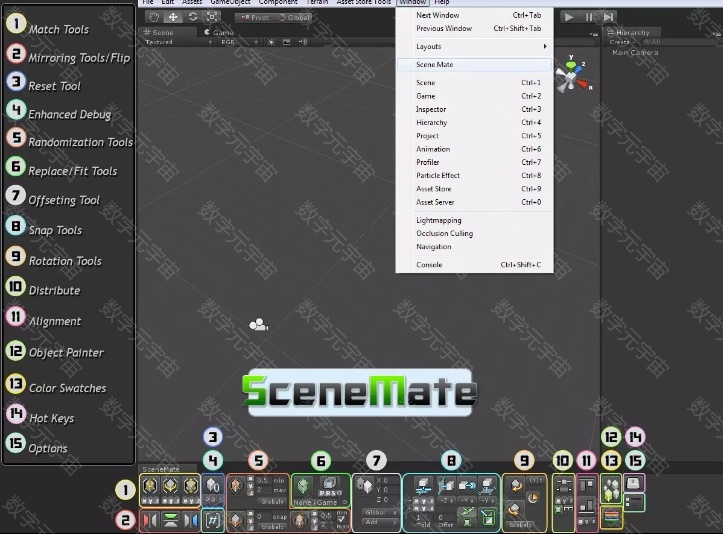This screenshot has width=723, height=534.
Task: Open the Textured draw mode dropdown
Action: pyautogui.click(x=178, y=42)
